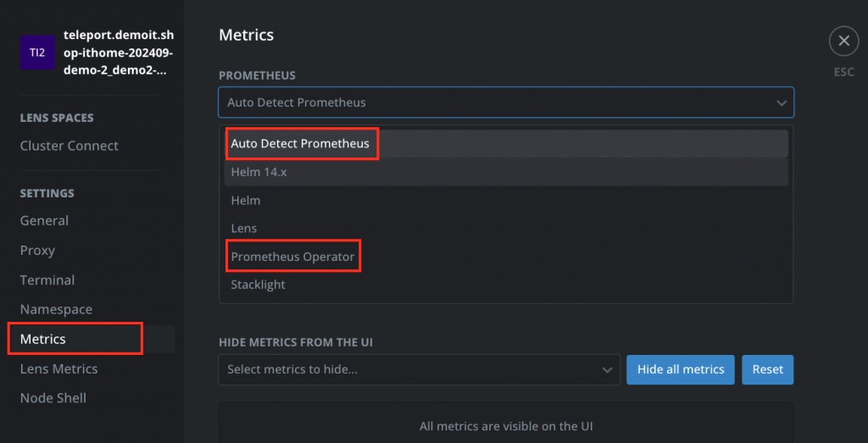
Task: Select Prometheus Operator option
Action: coord(292,257)
